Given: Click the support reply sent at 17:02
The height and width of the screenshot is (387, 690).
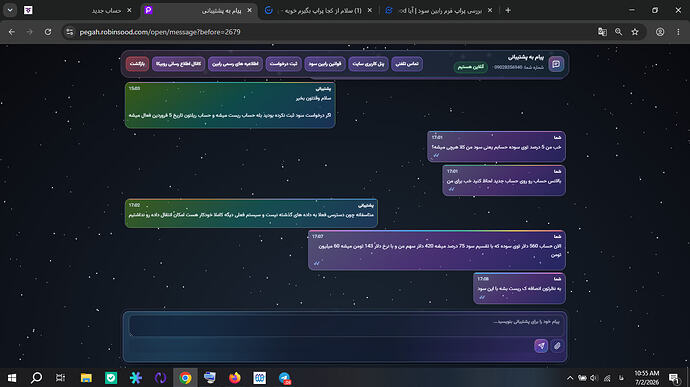Looking at the screenshot, I should 251,213.
